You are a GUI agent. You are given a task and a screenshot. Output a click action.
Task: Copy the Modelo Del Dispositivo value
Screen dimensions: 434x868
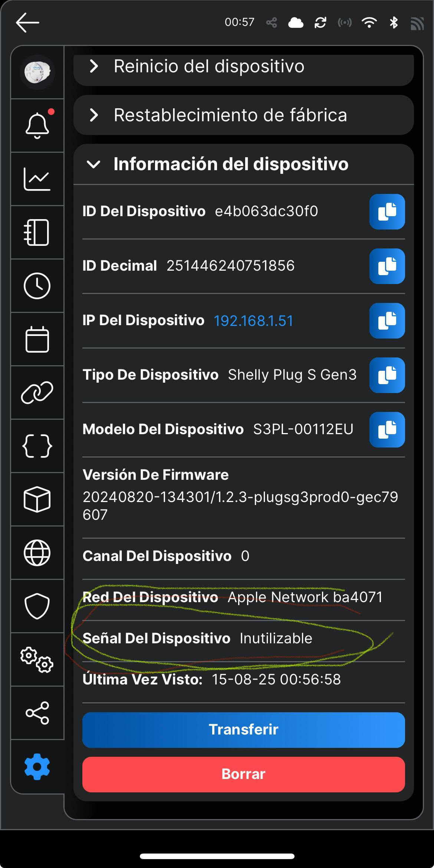(x=387, y=430)
